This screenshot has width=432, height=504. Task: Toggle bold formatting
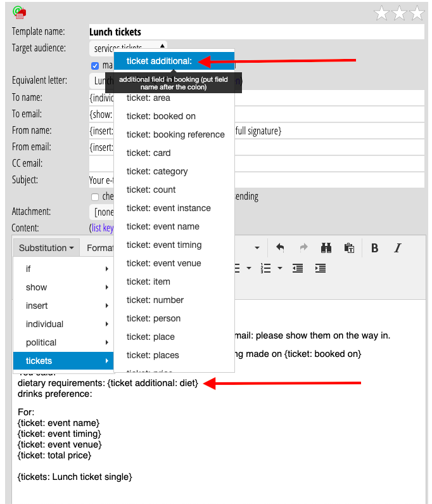tap(374, 248)
